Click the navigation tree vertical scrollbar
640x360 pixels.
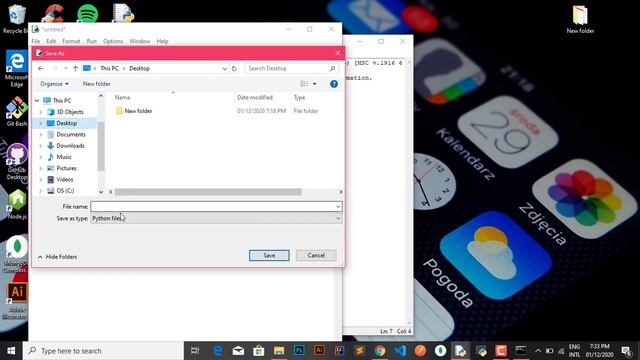101,146
